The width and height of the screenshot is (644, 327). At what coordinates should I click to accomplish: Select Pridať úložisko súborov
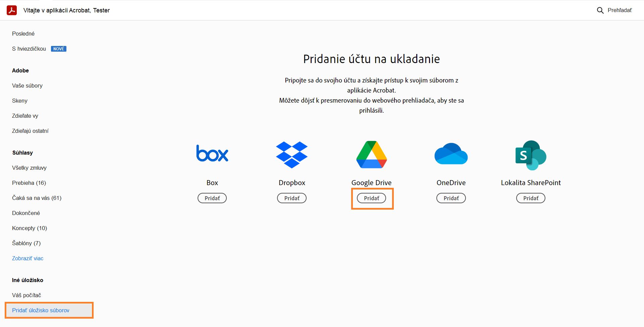41,310
